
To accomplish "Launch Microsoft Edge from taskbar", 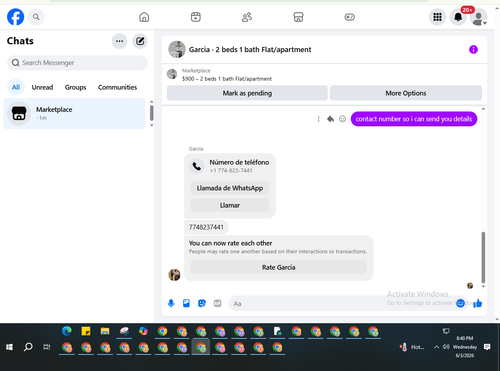I will (x=67, y=331).
